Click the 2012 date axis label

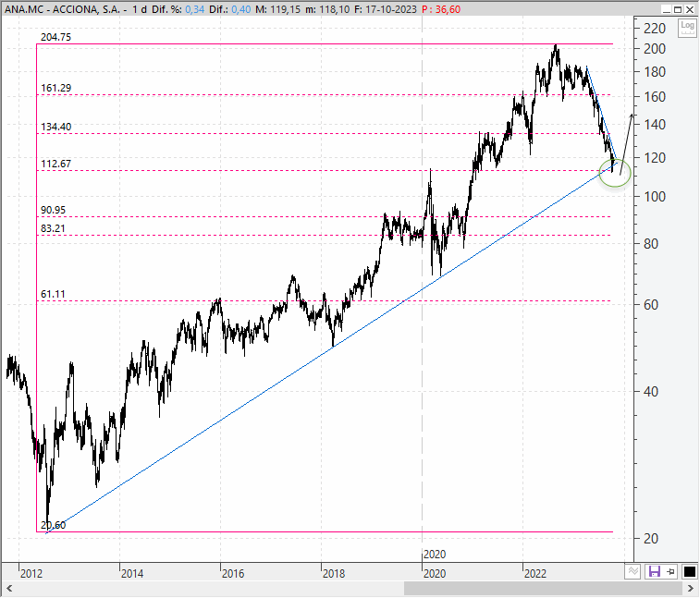[31, 574]
